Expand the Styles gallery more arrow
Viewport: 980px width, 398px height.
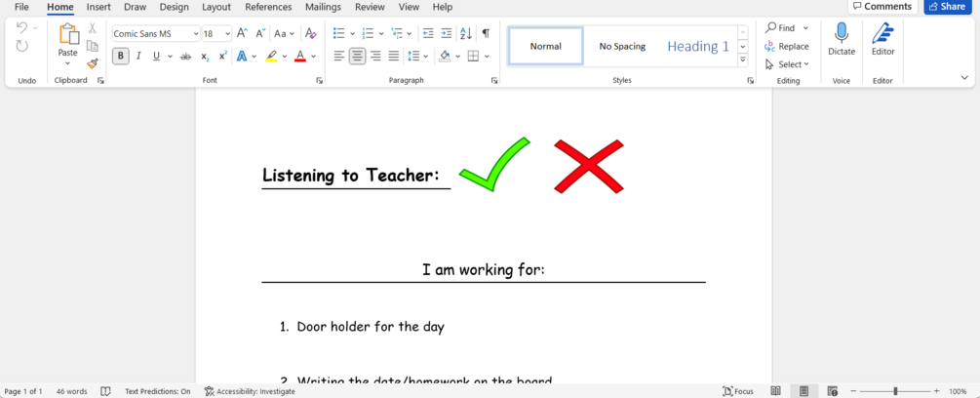pyautogui.click(x=743, y=60)
